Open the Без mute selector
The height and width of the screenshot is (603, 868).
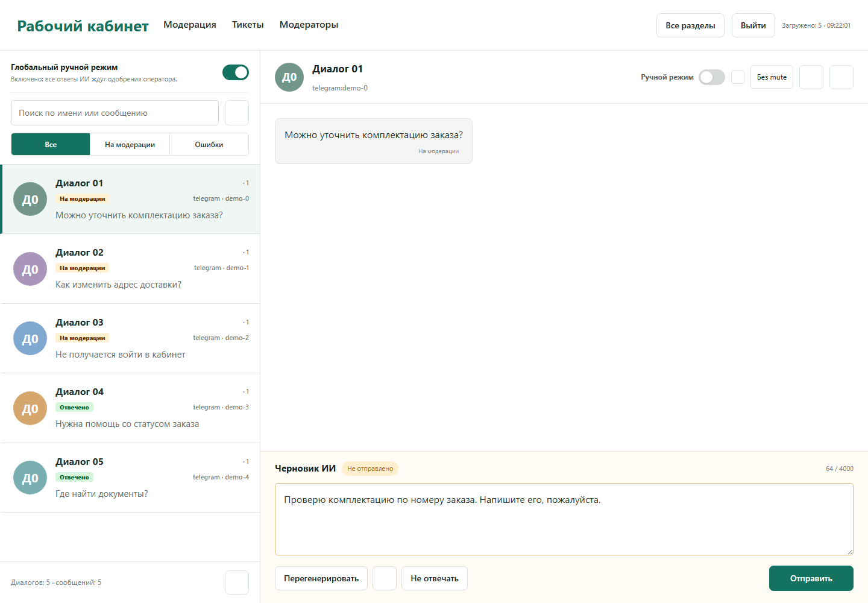click(x=772, y=77)
